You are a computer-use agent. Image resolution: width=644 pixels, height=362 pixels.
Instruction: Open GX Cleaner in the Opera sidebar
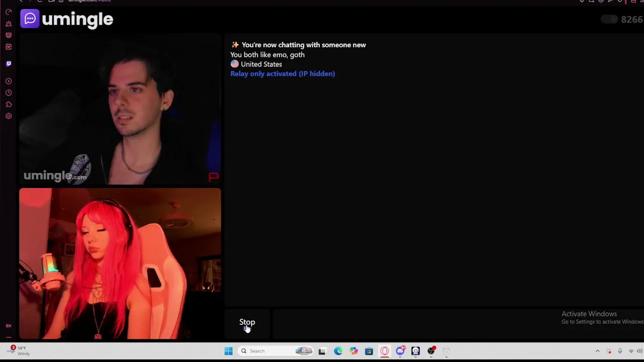(9, 24)
